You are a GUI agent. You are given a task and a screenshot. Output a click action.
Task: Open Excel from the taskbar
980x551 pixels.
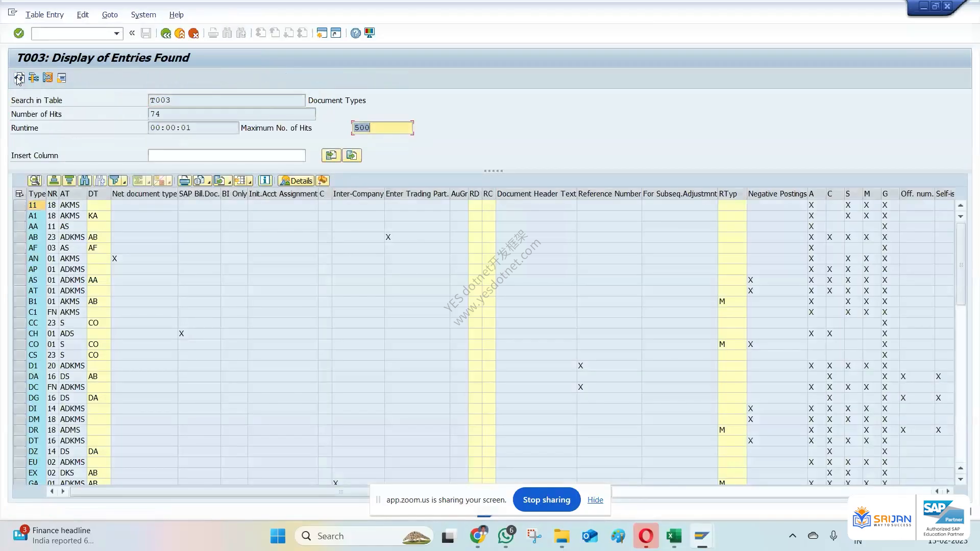(674, 536)
